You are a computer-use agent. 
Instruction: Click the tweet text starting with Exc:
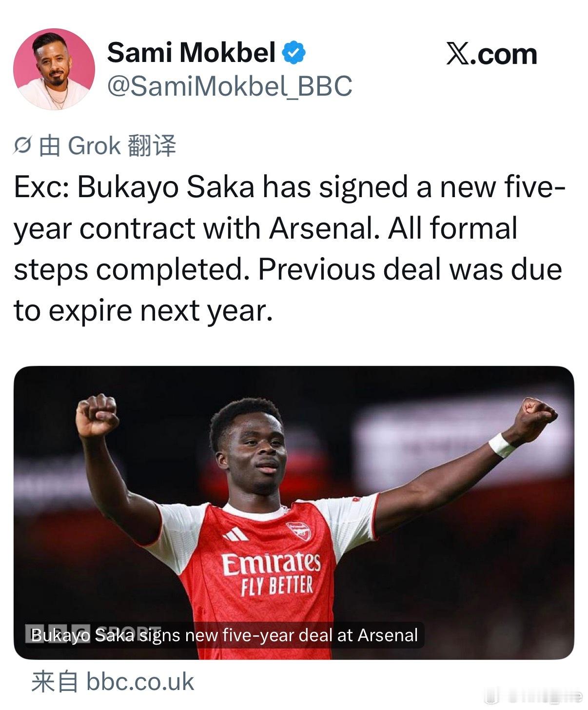(x=288, y=249)
